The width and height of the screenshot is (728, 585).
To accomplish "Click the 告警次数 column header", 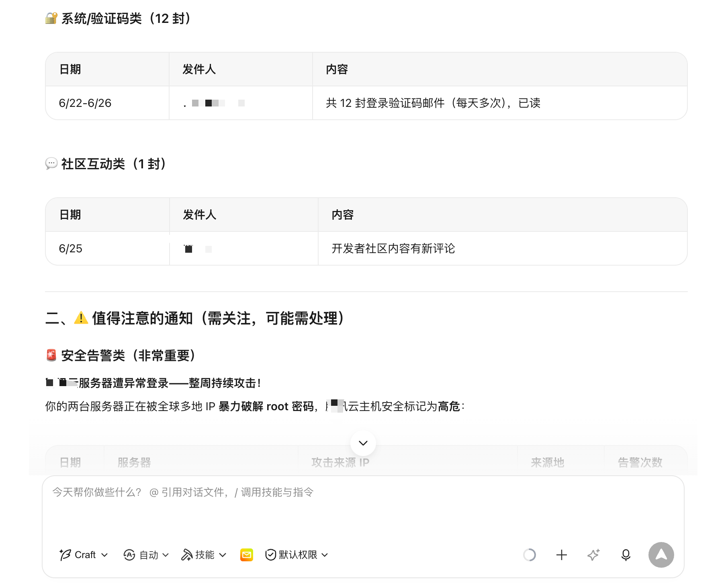I will pyautogui.click(x=640, y=462).
